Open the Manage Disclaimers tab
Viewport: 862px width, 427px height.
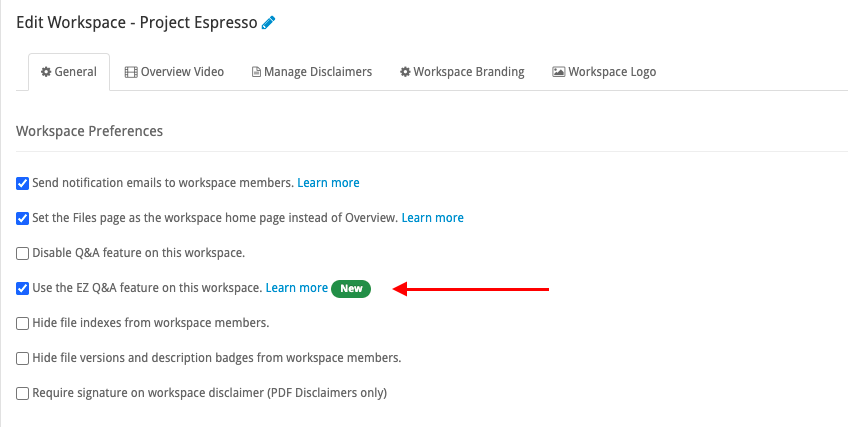click(x=312, y=72)
